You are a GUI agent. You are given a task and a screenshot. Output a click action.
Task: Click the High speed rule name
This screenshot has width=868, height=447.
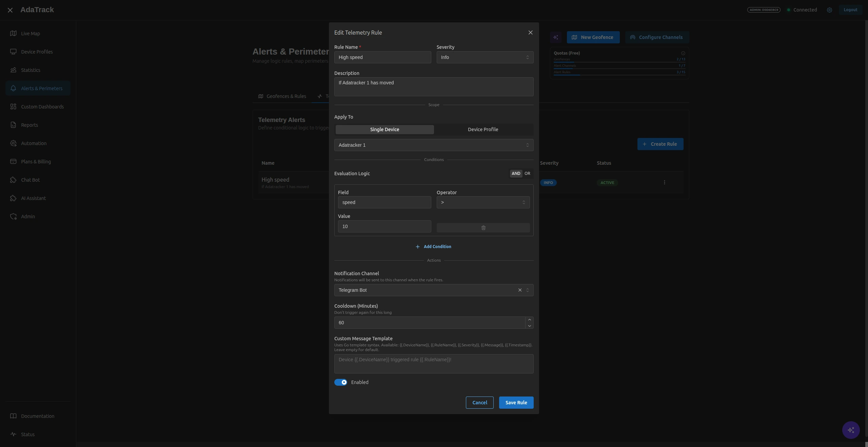click(275, 180)
